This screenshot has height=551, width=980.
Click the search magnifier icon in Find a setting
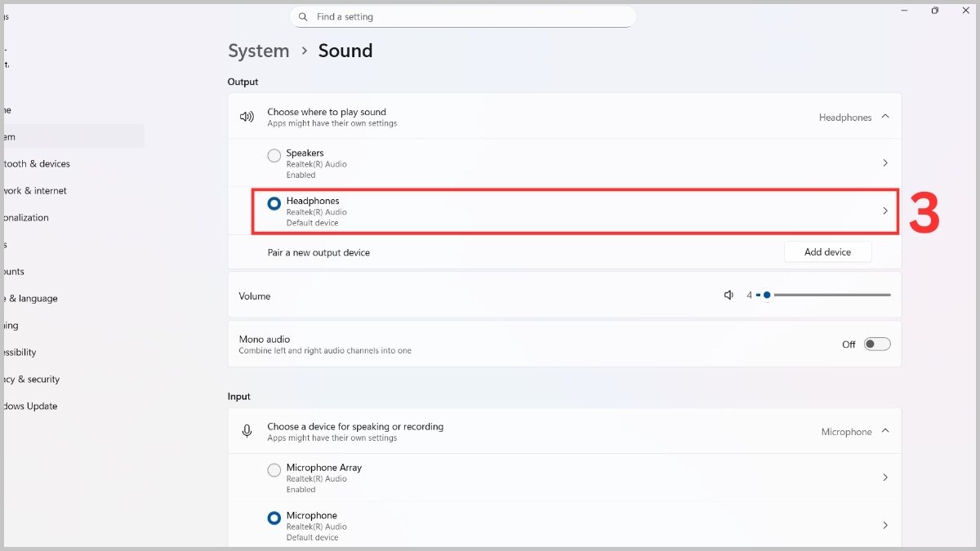coord(302,16)
